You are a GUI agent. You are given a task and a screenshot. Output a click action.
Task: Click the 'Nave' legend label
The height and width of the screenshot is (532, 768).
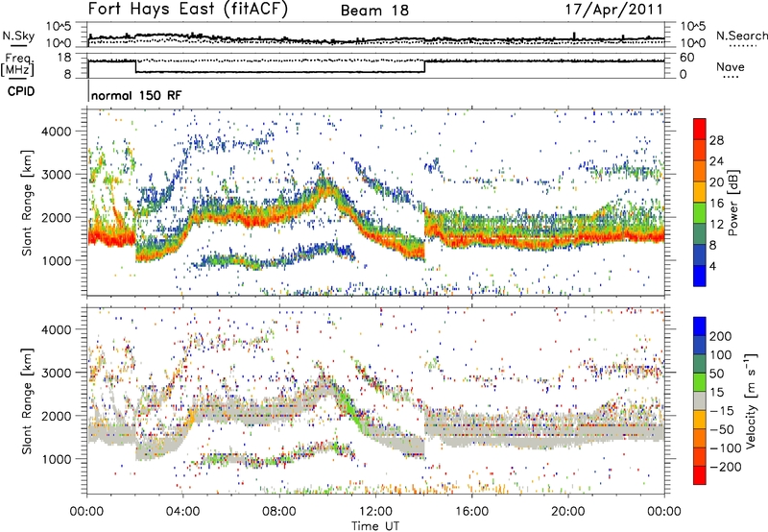731,66
